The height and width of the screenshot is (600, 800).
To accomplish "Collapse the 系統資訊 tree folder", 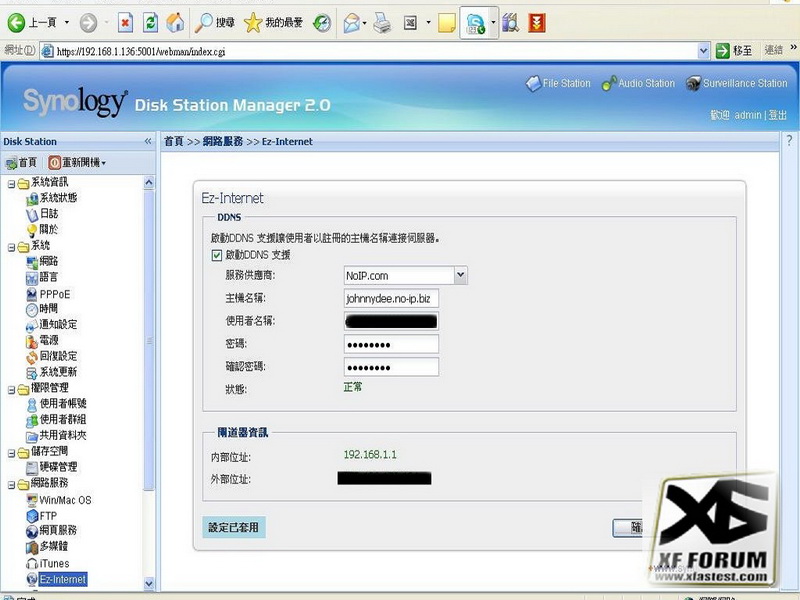I will click(x=11, y=184).
